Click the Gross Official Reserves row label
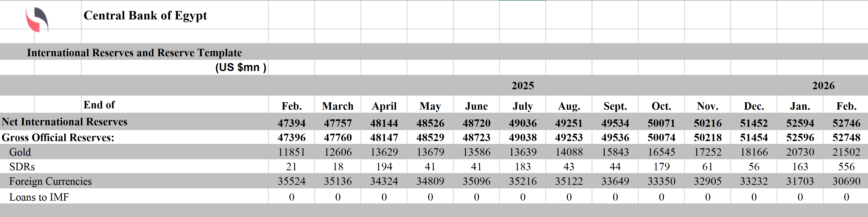This screenshot has width=868, height=217. click(58, 138)
